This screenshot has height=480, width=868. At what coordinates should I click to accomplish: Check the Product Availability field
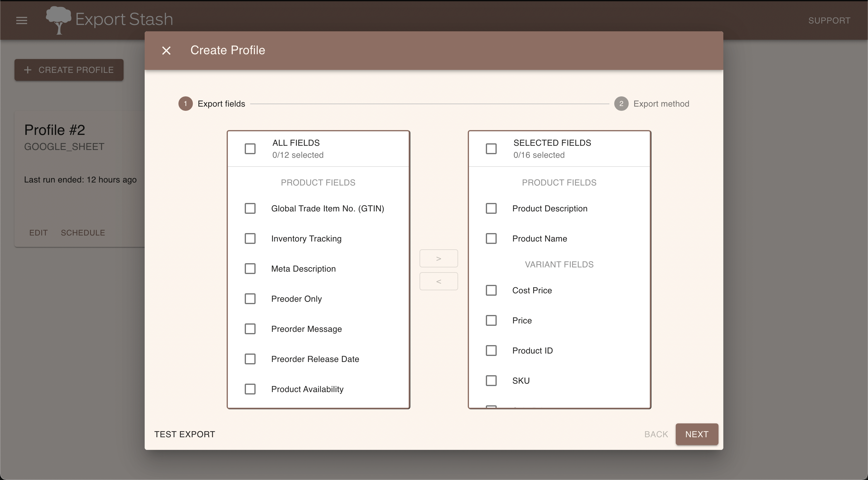[x=250, y=389]
